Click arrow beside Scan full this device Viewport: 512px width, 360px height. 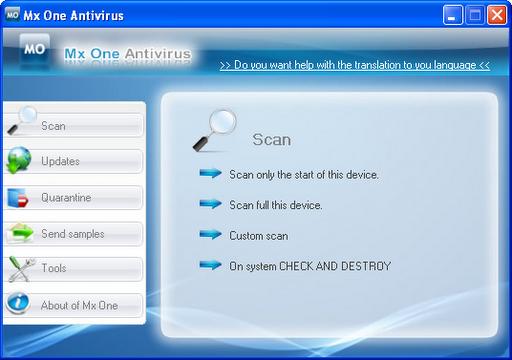[210, 204]
